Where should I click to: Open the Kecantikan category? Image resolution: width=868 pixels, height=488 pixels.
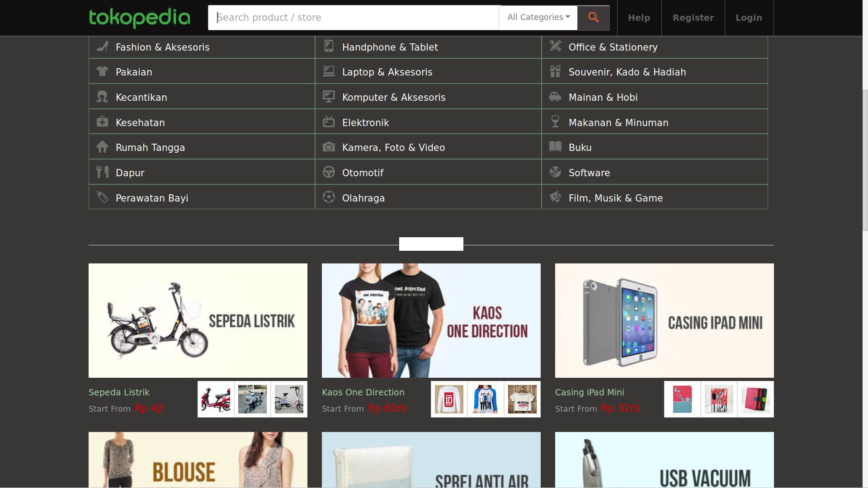202,97
